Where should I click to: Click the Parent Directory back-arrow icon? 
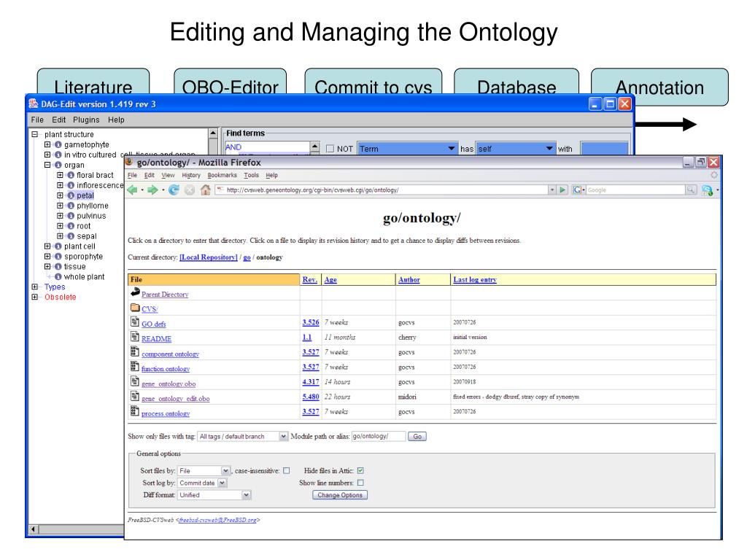pyautogui.click(x=135, y=292)
